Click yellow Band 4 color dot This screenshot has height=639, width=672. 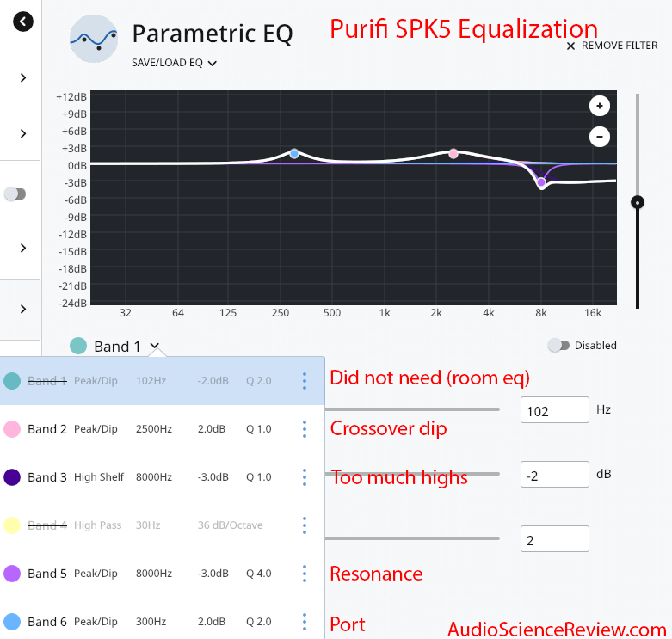(x=12, y=525)
